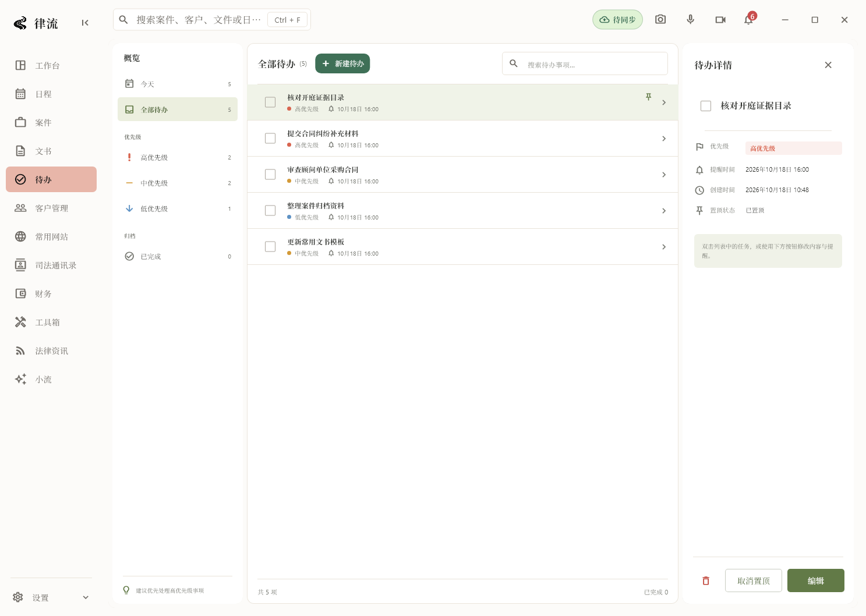The width and height of the screenshot is (866, 616).
Task: Focus the 搜索待办事项 search field
Action: tap(585, 64)
